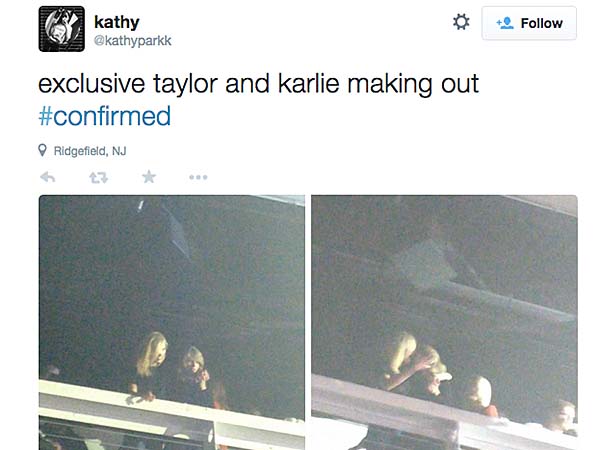Open the Ridgefield, NJ location link
The width and height of the screenshot is (600, 450).
point(90,151)
